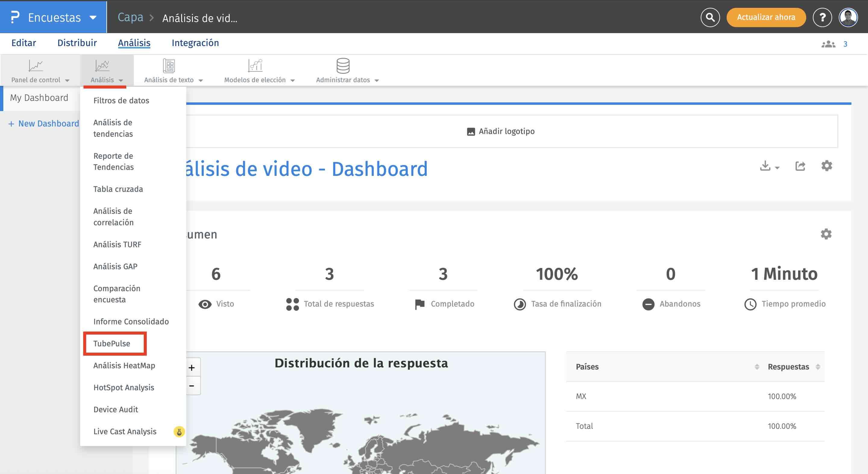Image resolution: width=868 pixels, height=474 pixels.
Task: Zoom in on the response map
Action: coord(192,368)
